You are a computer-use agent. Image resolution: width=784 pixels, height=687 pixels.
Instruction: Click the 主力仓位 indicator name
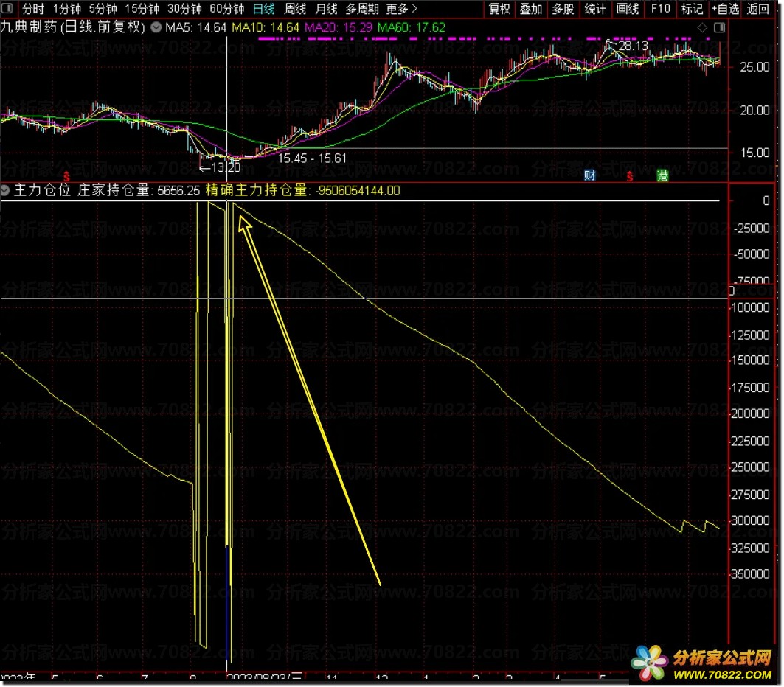tap(43, 190)
